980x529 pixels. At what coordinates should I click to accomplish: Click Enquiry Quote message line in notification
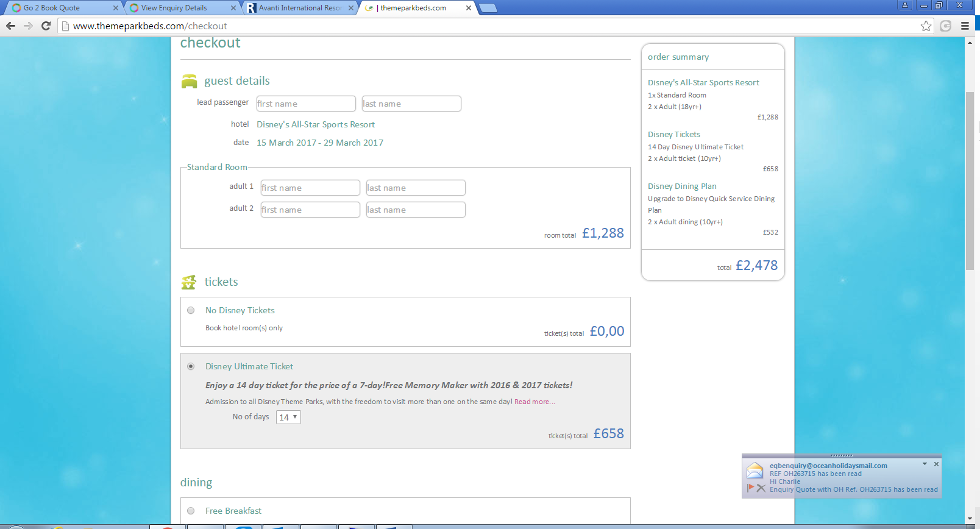854,489
